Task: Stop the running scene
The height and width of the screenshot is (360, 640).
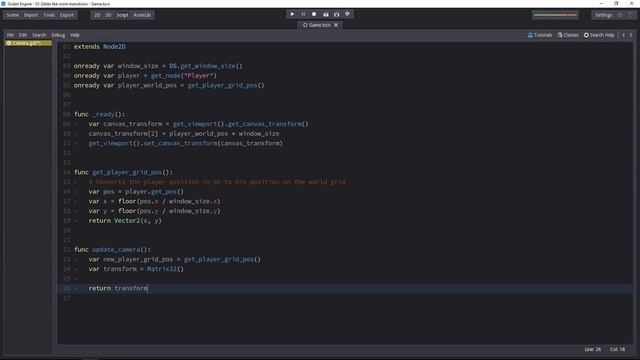Action: (x=314, y=14)
